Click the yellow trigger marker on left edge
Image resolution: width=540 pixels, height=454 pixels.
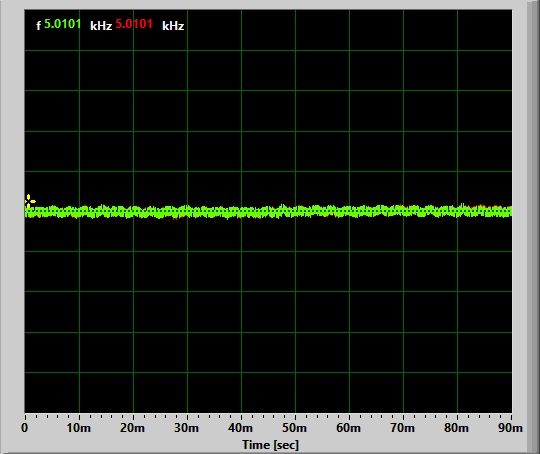coord(30,201)
